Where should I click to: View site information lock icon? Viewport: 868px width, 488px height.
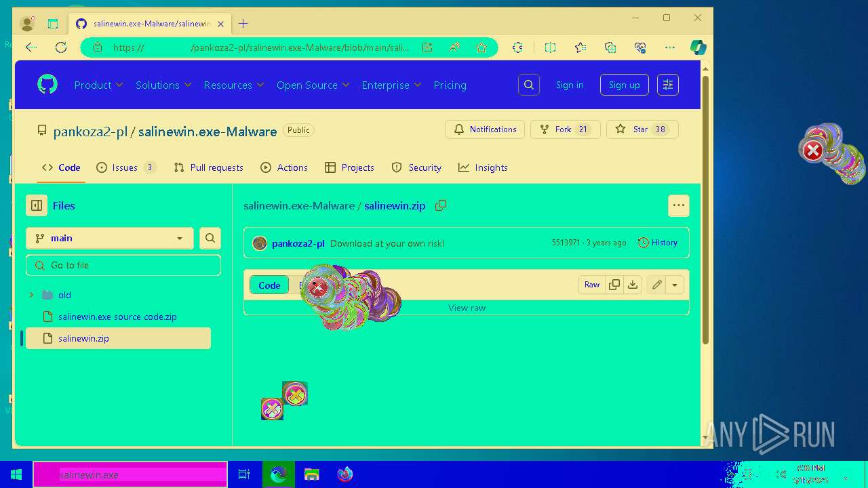97,47
